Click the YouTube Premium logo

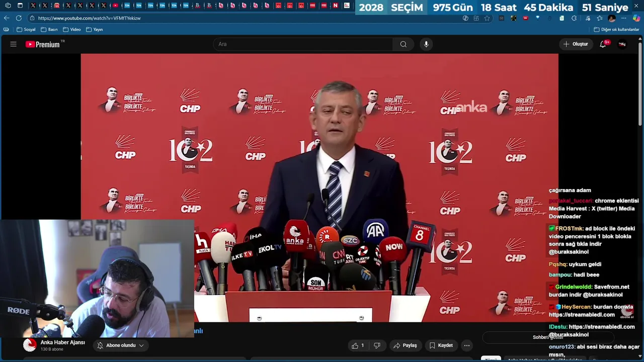(43, 44)
